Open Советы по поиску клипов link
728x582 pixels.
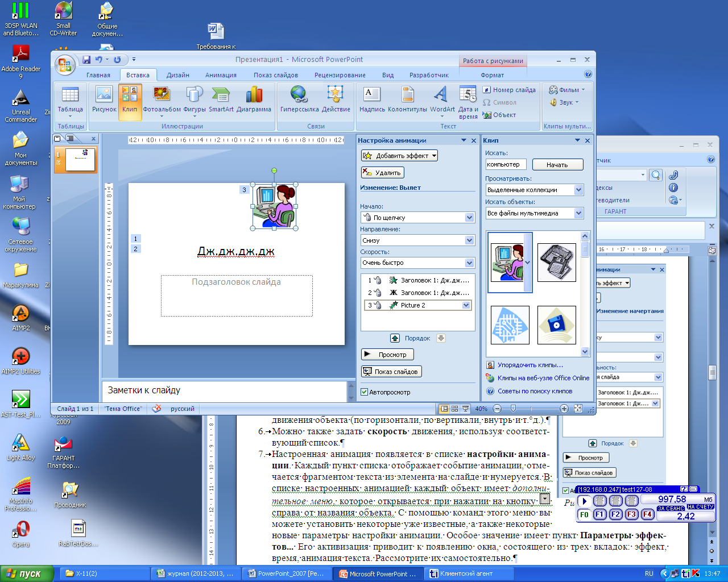click(535, 391)
